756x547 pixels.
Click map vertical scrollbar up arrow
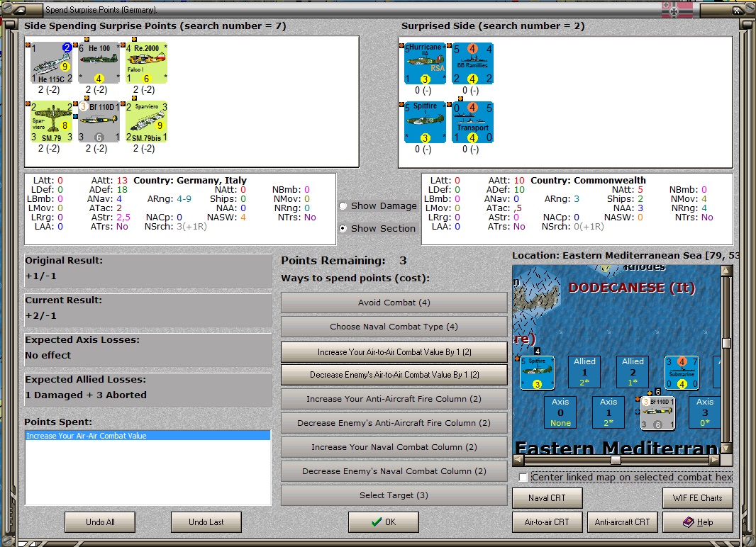tap(727, 270)
